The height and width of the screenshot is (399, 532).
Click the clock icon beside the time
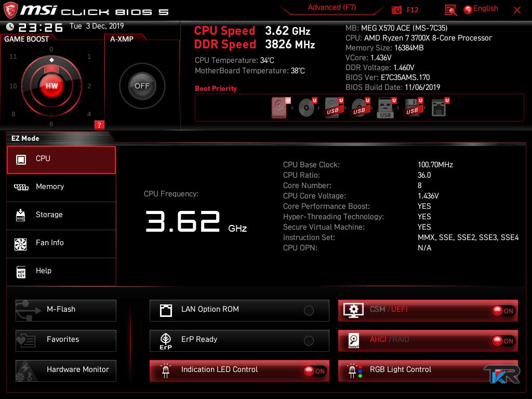[x=10, y=26]
